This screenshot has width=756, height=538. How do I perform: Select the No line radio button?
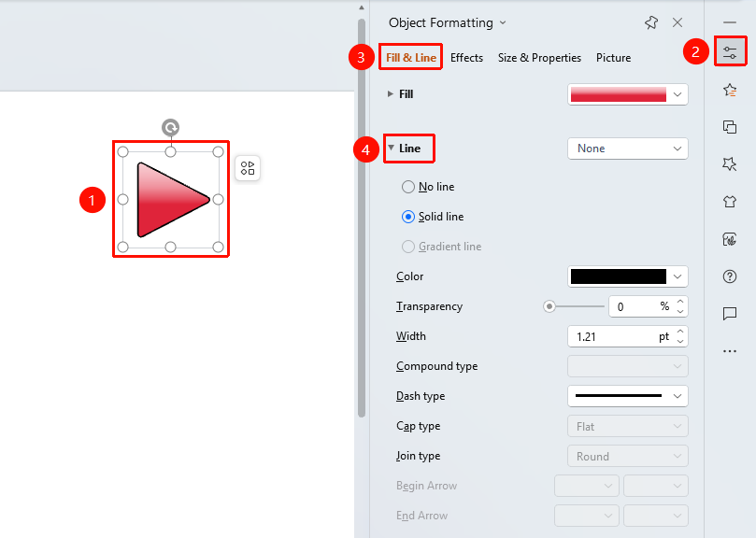[x=408, y=187]
